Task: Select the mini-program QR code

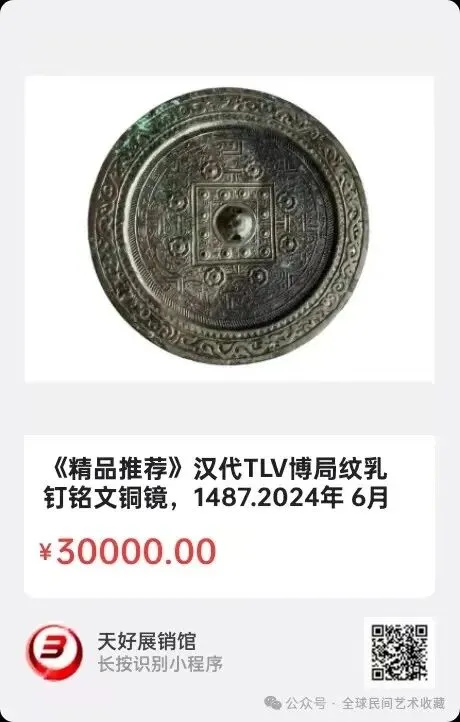Action: [x=399, y=652]
